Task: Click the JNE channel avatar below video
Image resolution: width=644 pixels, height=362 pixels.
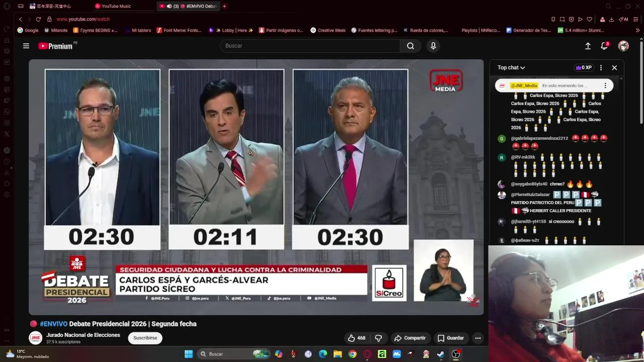Action: (x=35, y=338)
